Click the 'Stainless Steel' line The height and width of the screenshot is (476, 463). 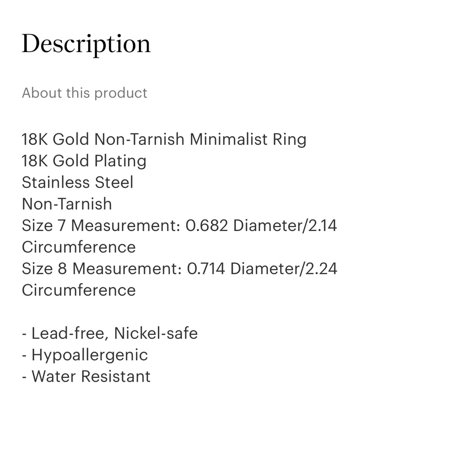click(x=78, y=182)
